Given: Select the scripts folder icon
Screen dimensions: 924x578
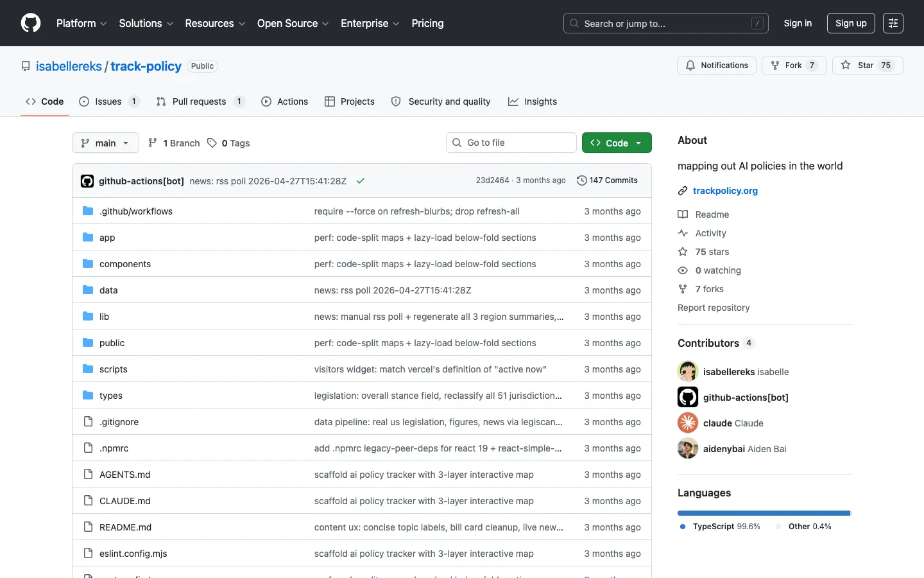Looking at the screenshot, I should [x=88, y=369].
